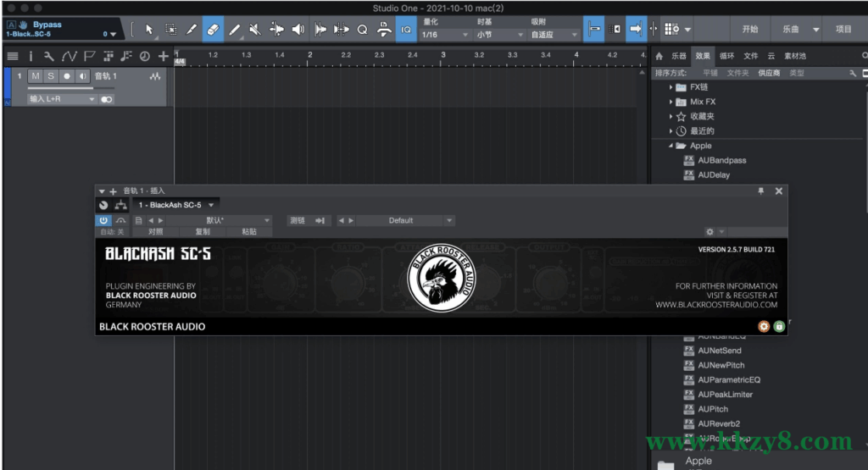Arm record on 音轨 1
The width and height of the screenshot is (868, 470).
point(66,75)
